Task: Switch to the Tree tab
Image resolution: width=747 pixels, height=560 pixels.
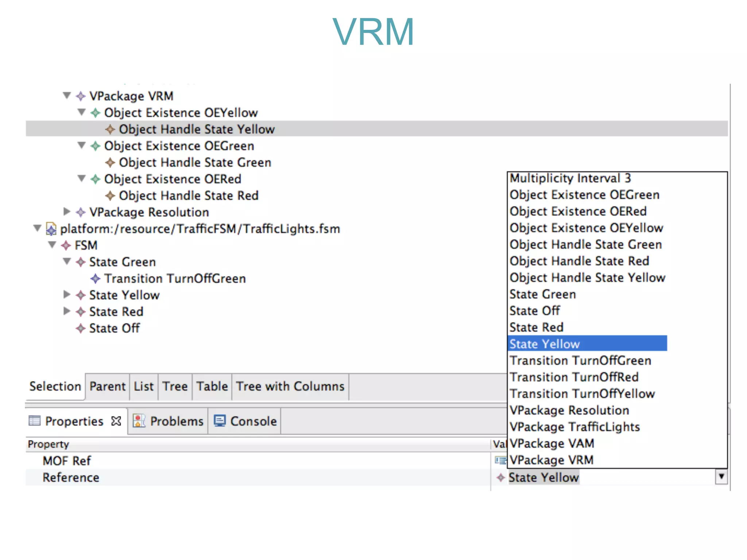Action: pyautogui.click(x=175, y=386)
